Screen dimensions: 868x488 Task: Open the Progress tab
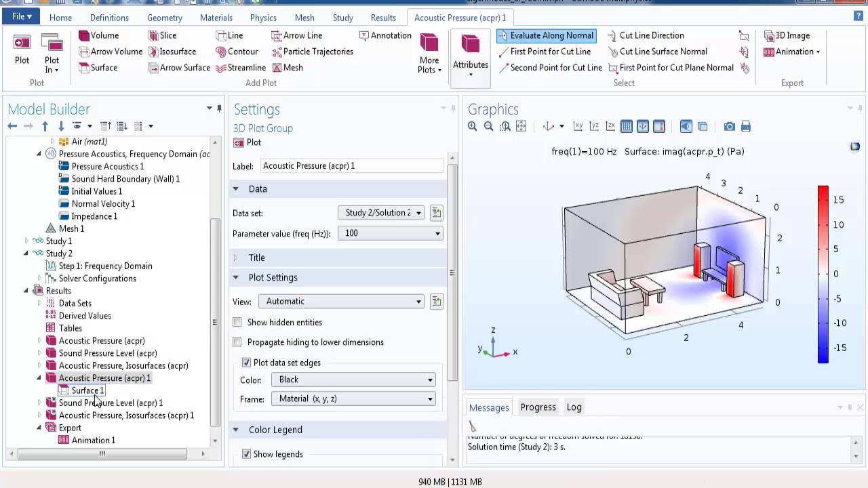click(538, 407)
